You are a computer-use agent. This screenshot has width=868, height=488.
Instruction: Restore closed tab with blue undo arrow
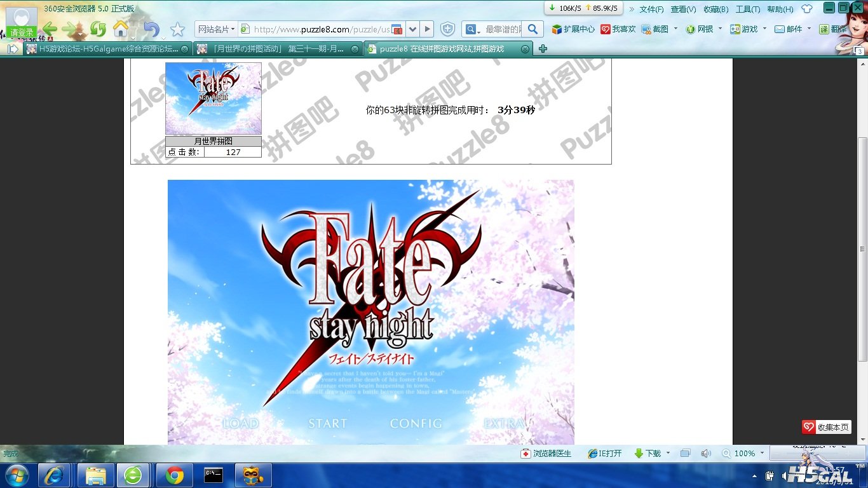(151, 29)
